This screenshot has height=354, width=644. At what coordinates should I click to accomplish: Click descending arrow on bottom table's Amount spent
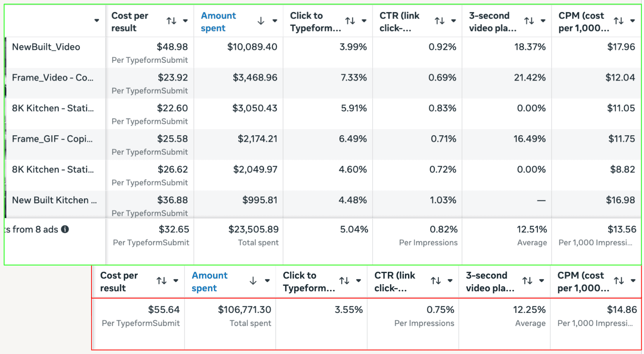253,281
